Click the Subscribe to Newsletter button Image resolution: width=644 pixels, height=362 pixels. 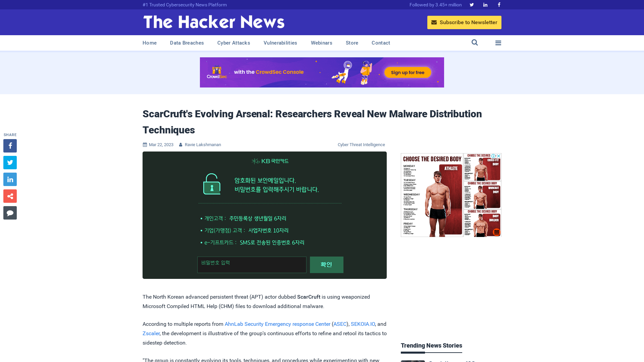click(464, 22)
